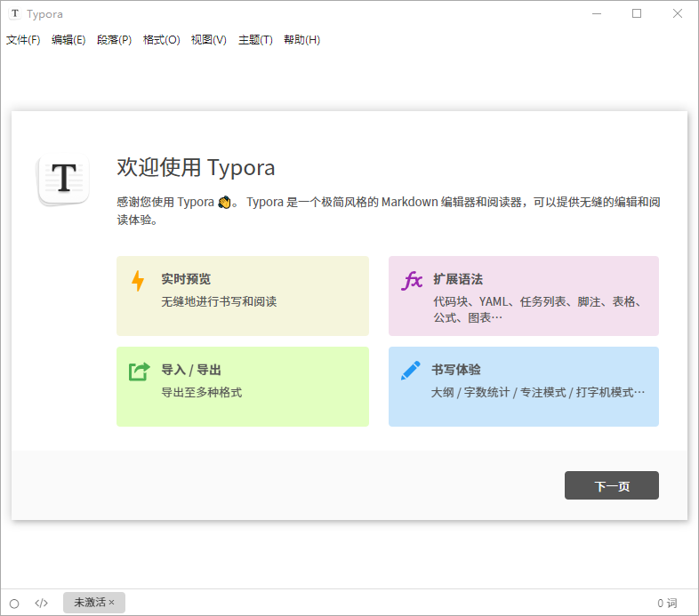Viewport: 699px width, 616px height.
Task: Open the 文件(F) menu
Action: click(23, 40)
